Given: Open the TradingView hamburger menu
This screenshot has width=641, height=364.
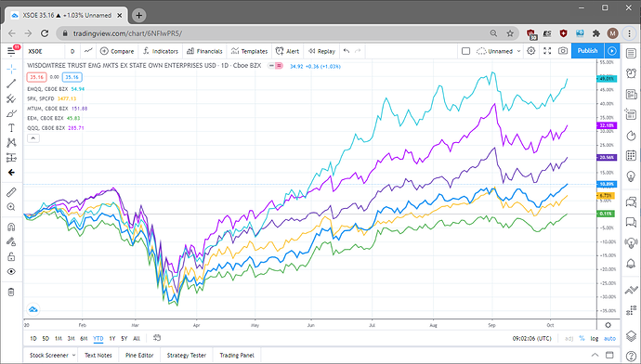Looking at the screenshot, I should pos(11,51).
